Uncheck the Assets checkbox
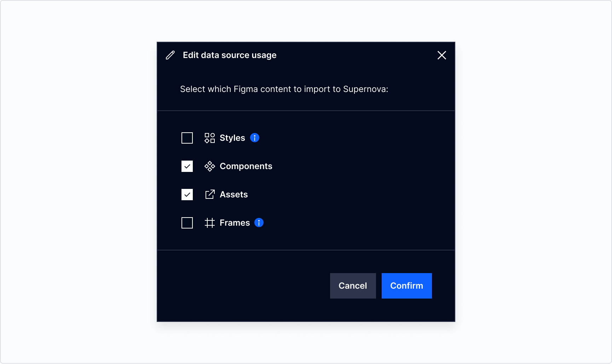 click(x=187, y=195)
